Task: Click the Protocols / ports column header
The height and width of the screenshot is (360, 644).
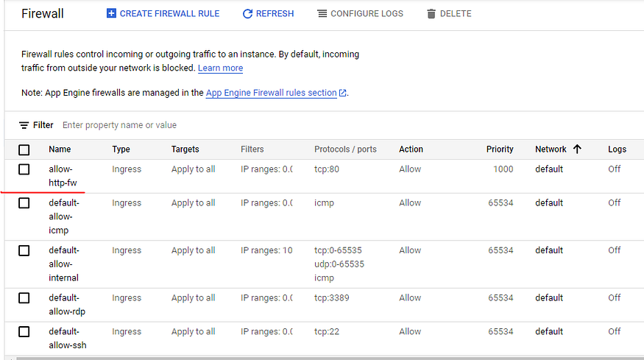Action: pyautogui.click(x=345, y=149)
